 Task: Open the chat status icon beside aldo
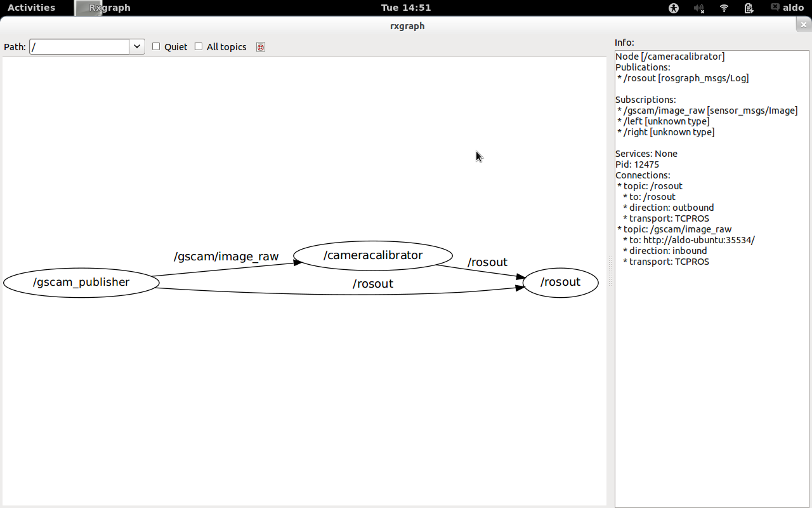coord(775,8)
